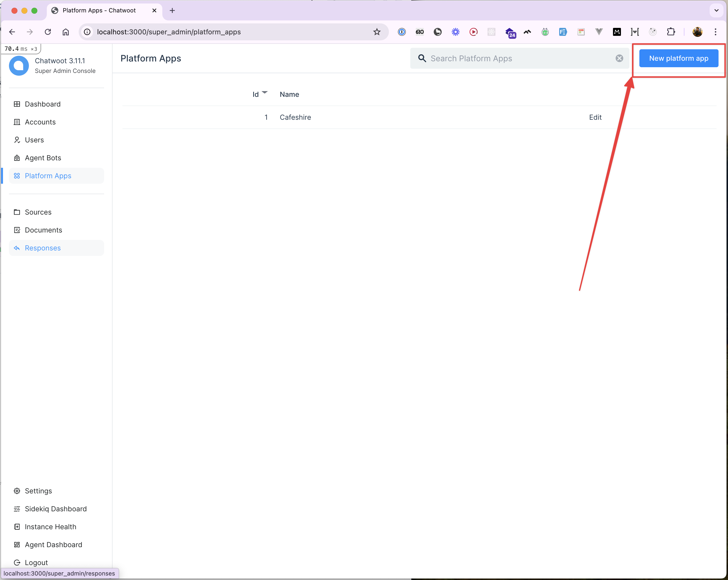
Task: Open the Agent Bots section
Action: pos(43,158)
